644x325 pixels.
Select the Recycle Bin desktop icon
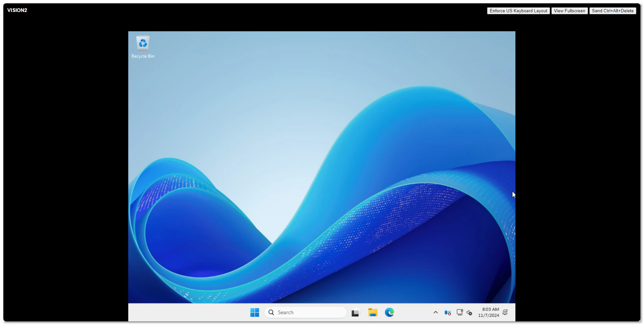143,47
